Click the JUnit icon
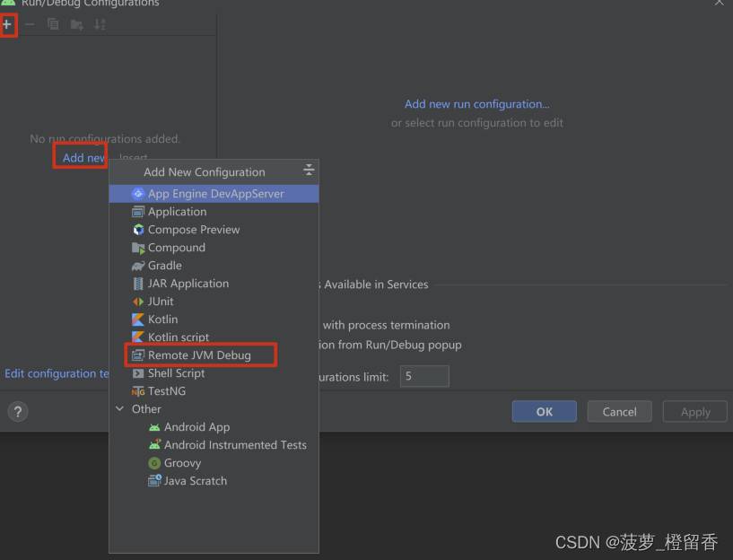Image resolution: width=733 pixels, height=560 pixels. coord(138,302)
